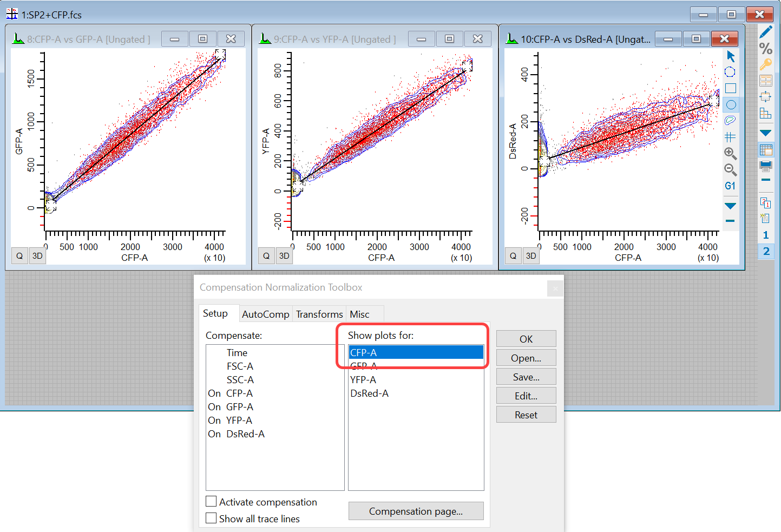Pick the freehand contour gate tool
This screenshot has width=781, height=532.
[x=731, y=120]
